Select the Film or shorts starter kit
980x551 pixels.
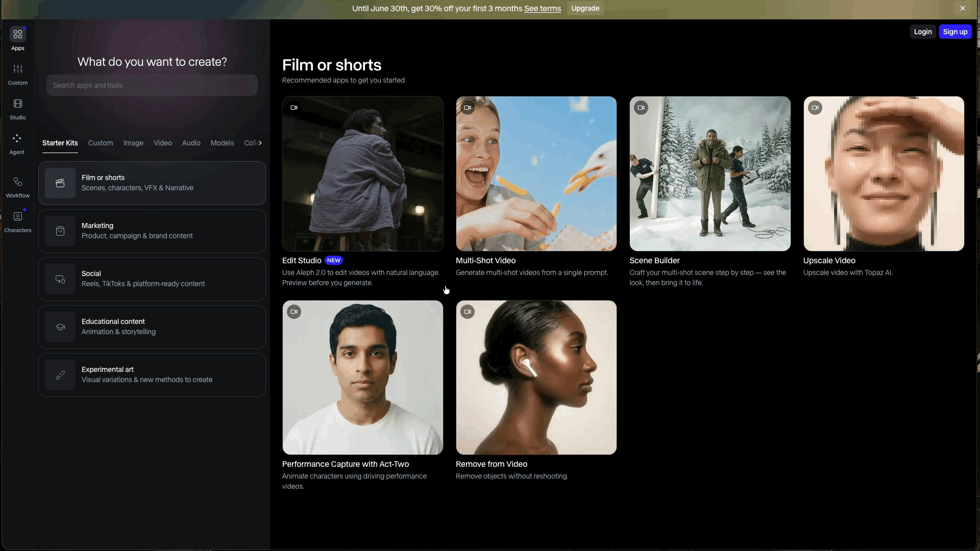(x=152, y=183)
